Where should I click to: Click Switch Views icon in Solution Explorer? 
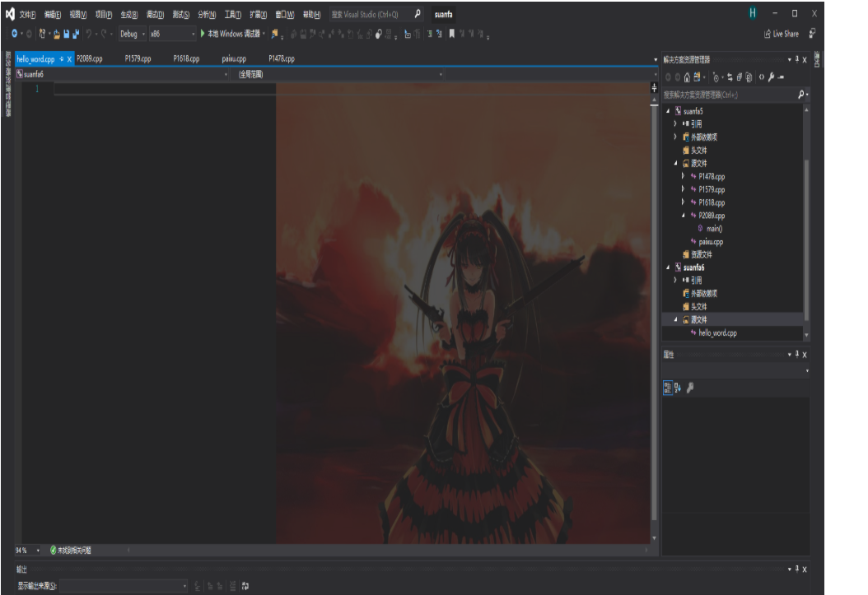click(697, 77)
